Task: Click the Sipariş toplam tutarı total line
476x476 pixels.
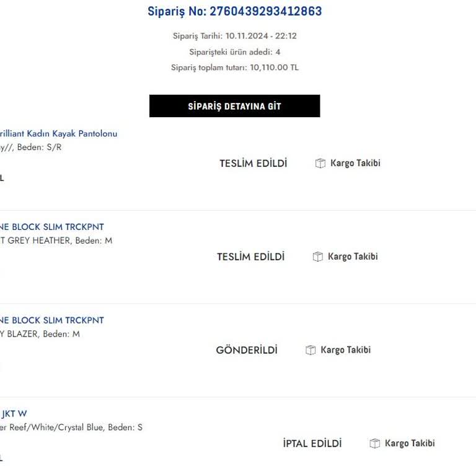Action: pyautogui.click(x=234, y=68)
